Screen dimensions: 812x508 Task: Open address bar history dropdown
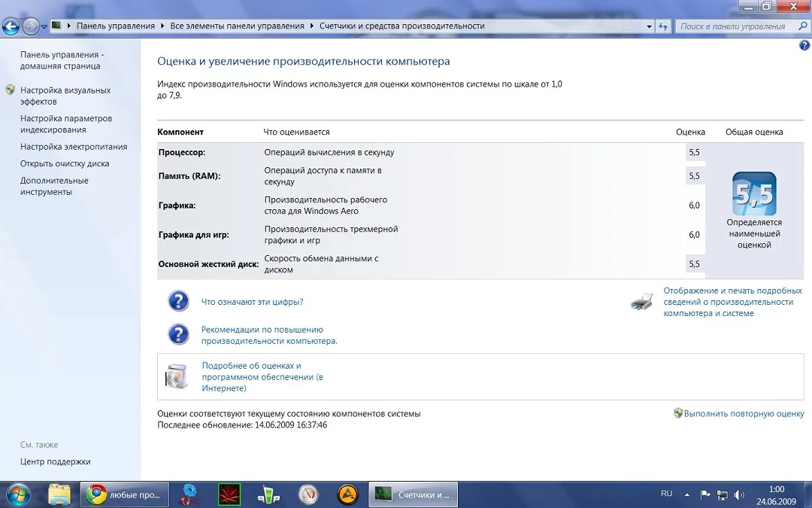(x=649, y=26)
